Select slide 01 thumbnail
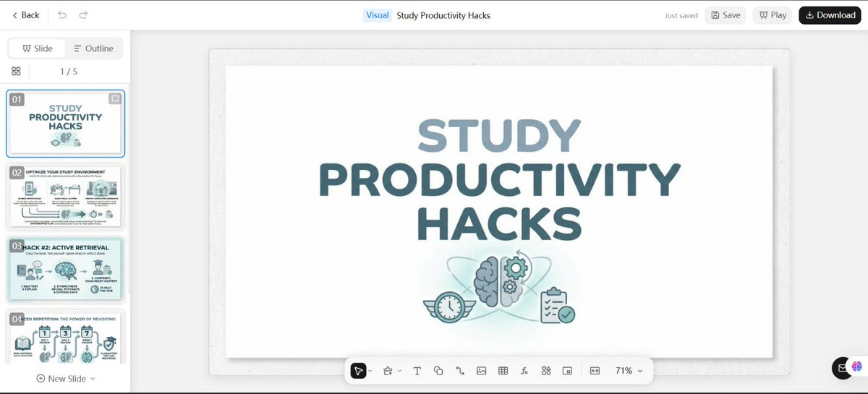868x394 pixels. coord(65,123)
